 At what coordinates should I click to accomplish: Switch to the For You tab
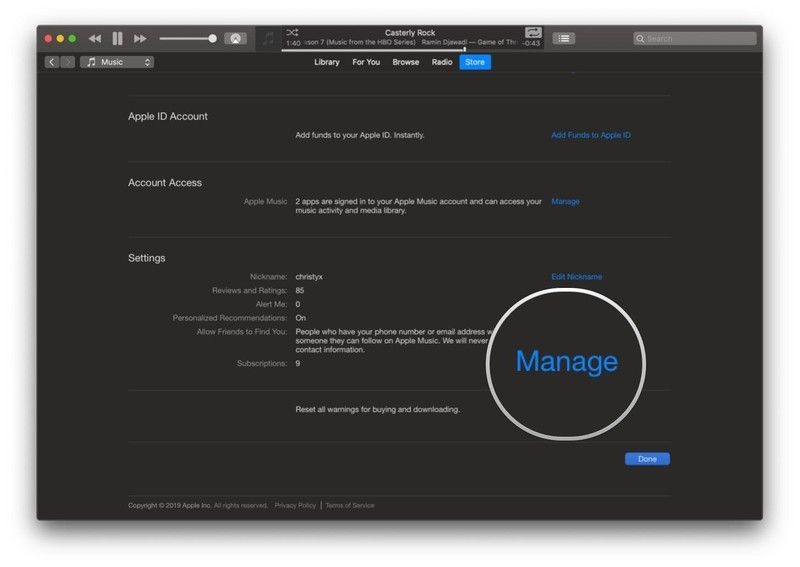coord(366,62)
